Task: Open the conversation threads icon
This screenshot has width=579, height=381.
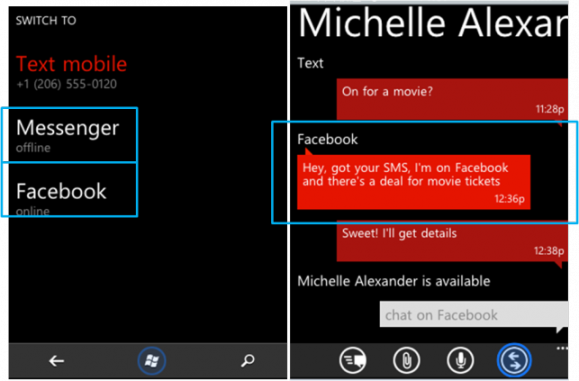Action: click(353, 360)
